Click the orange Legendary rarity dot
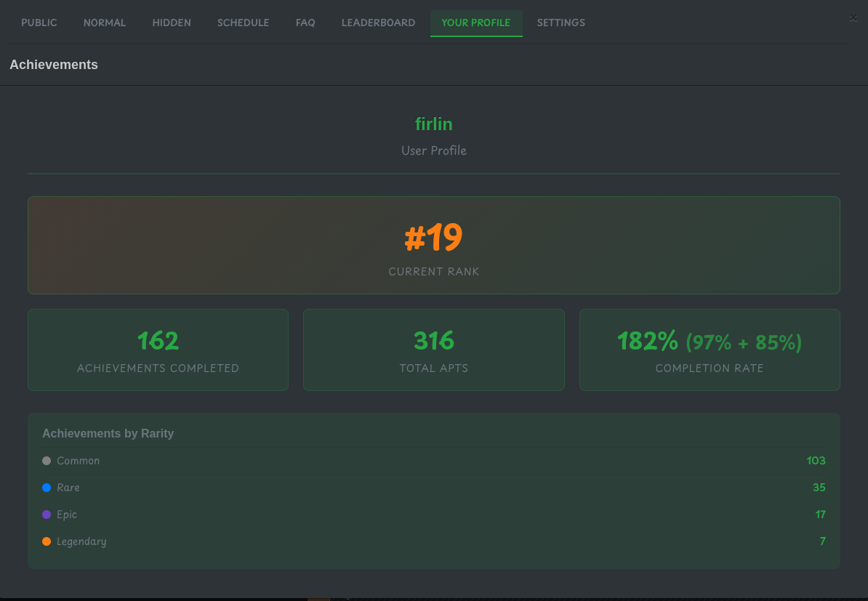The image size is (868, 601). tap(47, 541)
